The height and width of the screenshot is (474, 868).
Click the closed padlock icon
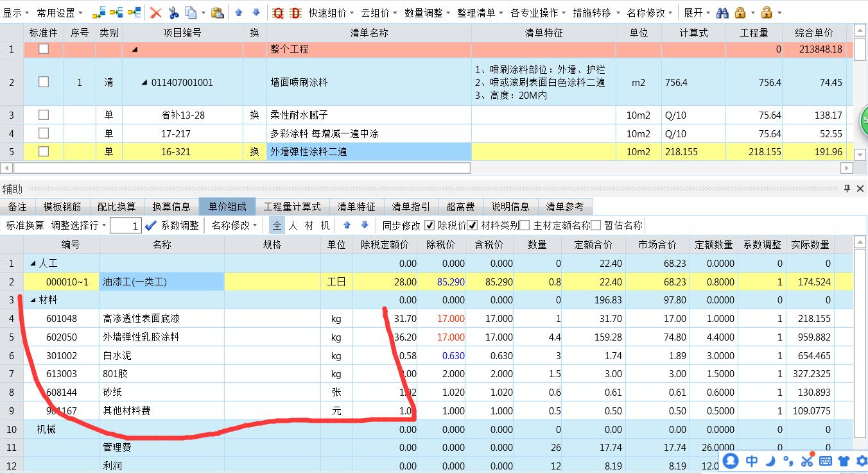coord(740,13)
